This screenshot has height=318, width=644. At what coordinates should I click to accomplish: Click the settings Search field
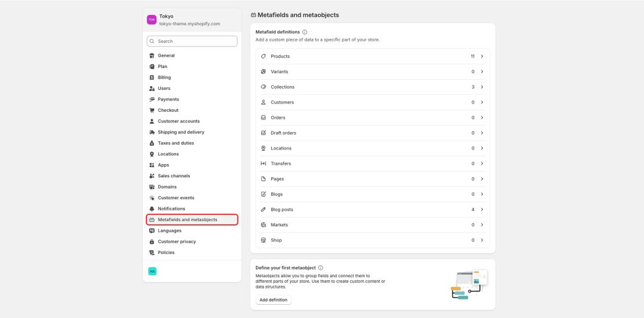192,41
